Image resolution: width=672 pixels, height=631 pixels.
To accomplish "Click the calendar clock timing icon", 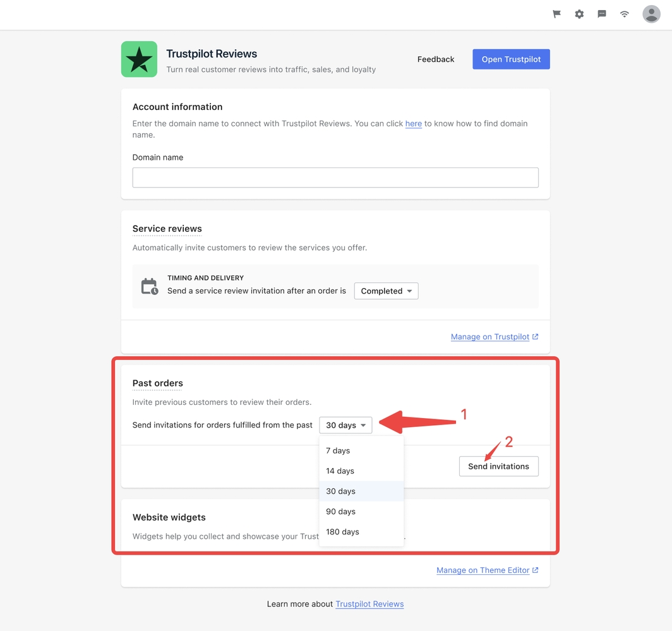I will coord(150,286).
